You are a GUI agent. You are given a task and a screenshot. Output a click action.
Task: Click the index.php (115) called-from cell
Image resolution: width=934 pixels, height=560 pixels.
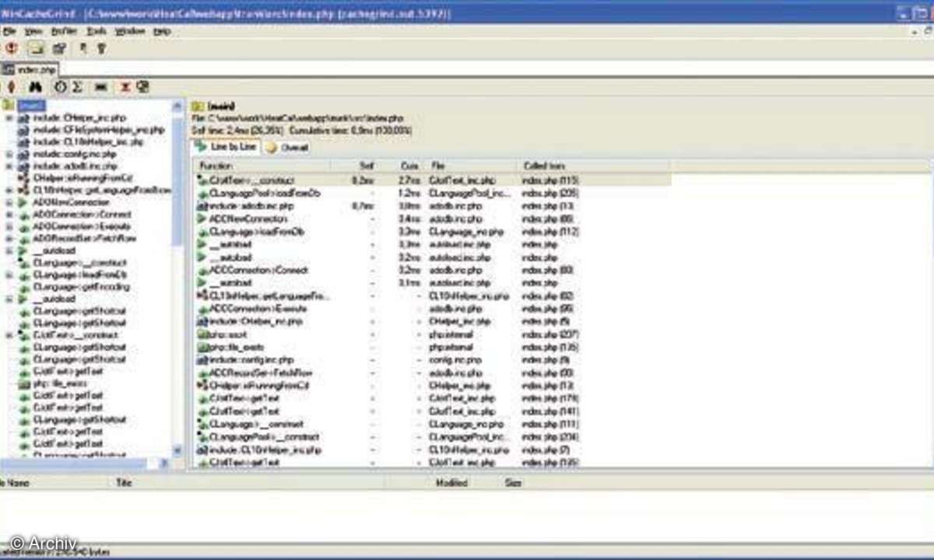click(x=549, y=180)
